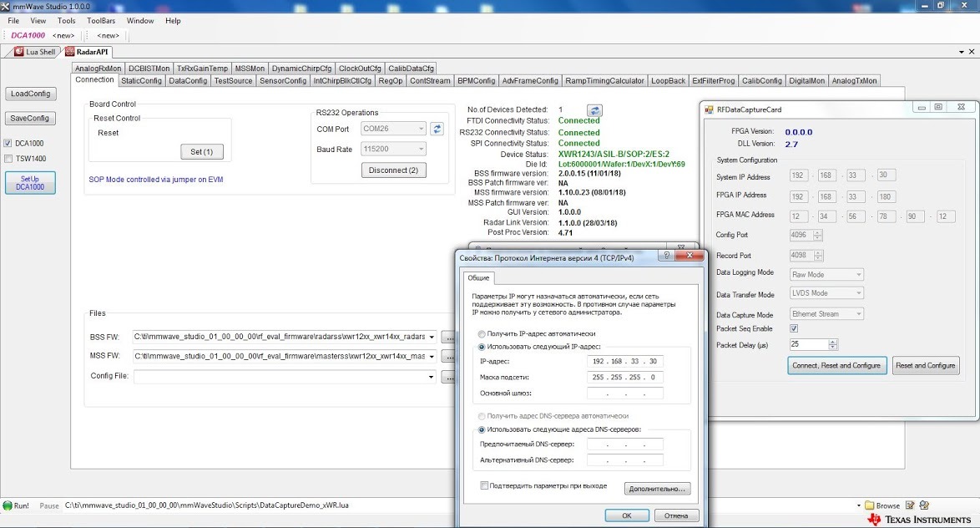Click the Disconnect (2) button
The image size is (980, 528).
(x=394, y=170)
